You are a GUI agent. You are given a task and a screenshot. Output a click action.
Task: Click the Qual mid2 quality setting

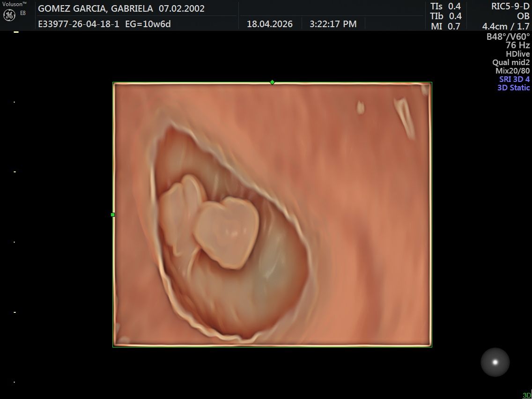(x=511, y=62)
